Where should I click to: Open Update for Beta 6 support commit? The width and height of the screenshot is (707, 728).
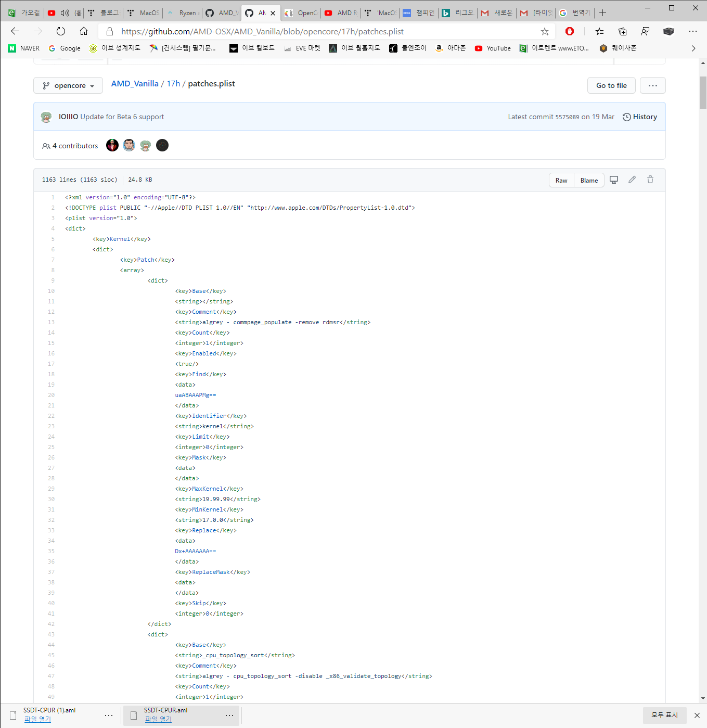[122, 117]
